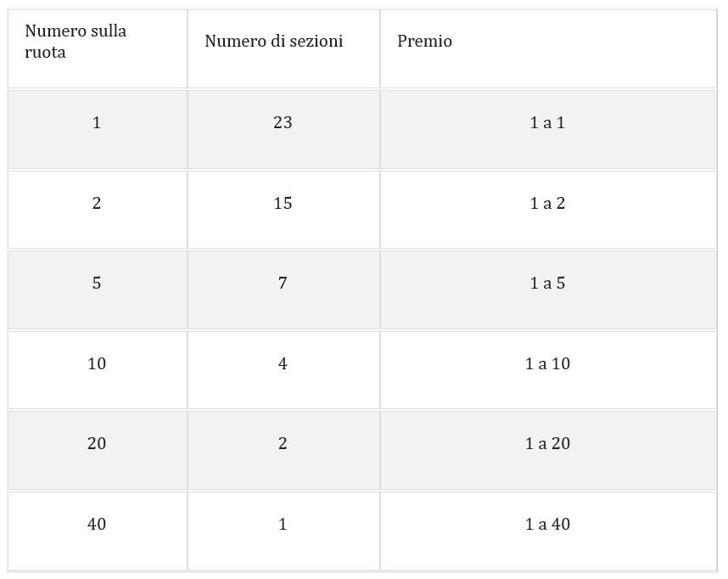Select wheel number 10 cell
Image resolution: width=728 pixels, height=579 pixels.
(x=97, y=364)
